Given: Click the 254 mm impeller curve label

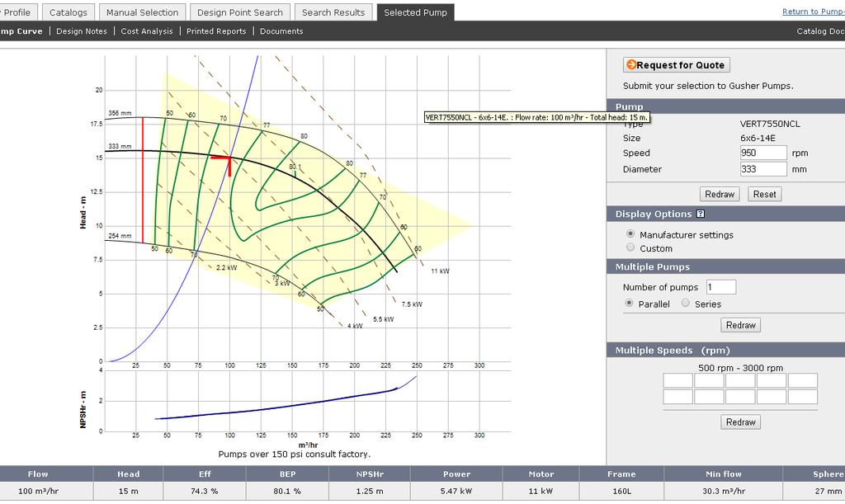Looking at the screenshot, I should pyautogui.click(x=120, y=235).
